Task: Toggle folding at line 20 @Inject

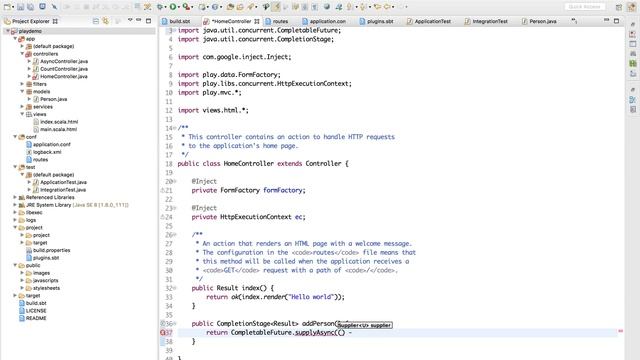Action: point(175,181)
